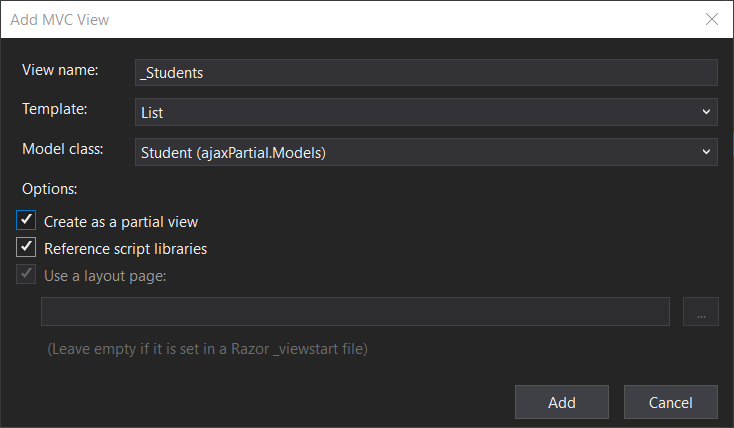Image resolution: width=734 pixels, height=428 pixels.
Task: Click the browse ellipsis button for layout page
Action: [701, 312]
